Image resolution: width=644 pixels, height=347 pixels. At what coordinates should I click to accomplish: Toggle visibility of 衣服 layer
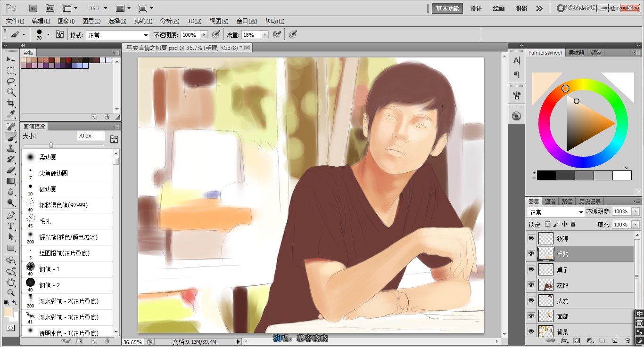531,285
